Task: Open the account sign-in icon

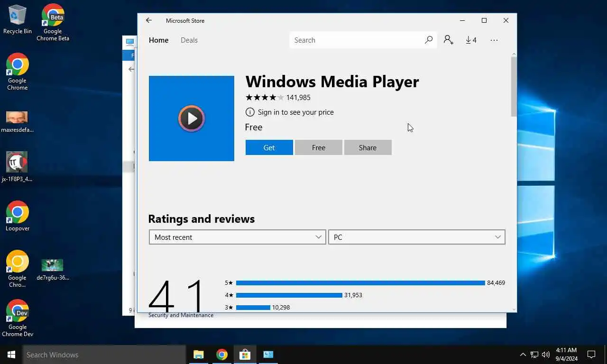Action: 448,40
